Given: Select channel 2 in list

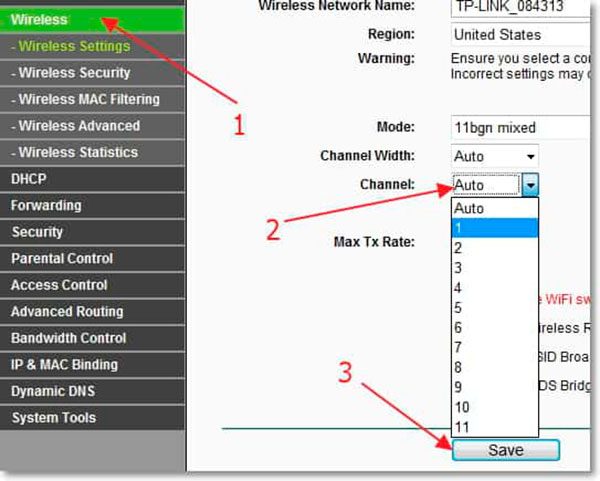Looking at the screenshot, I should click(495, 248).
